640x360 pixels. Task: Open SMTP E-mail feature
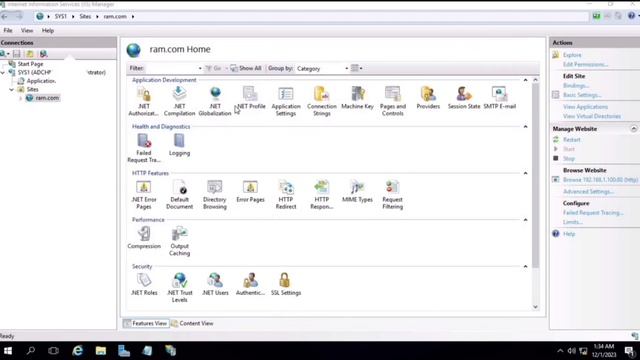(500, 98)
